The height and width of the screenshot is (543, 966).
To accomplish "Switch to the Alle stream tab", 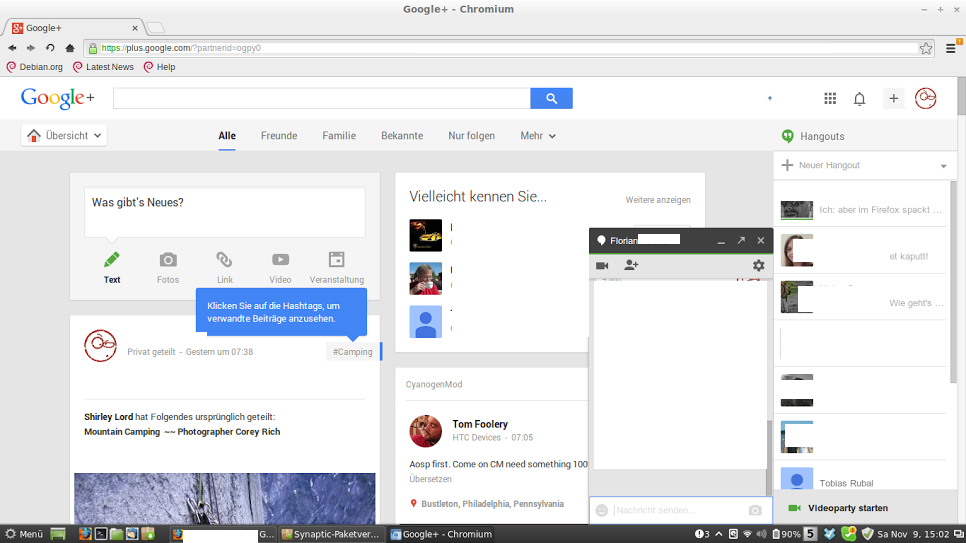I will pyautogui.click(x=227, y=136).
